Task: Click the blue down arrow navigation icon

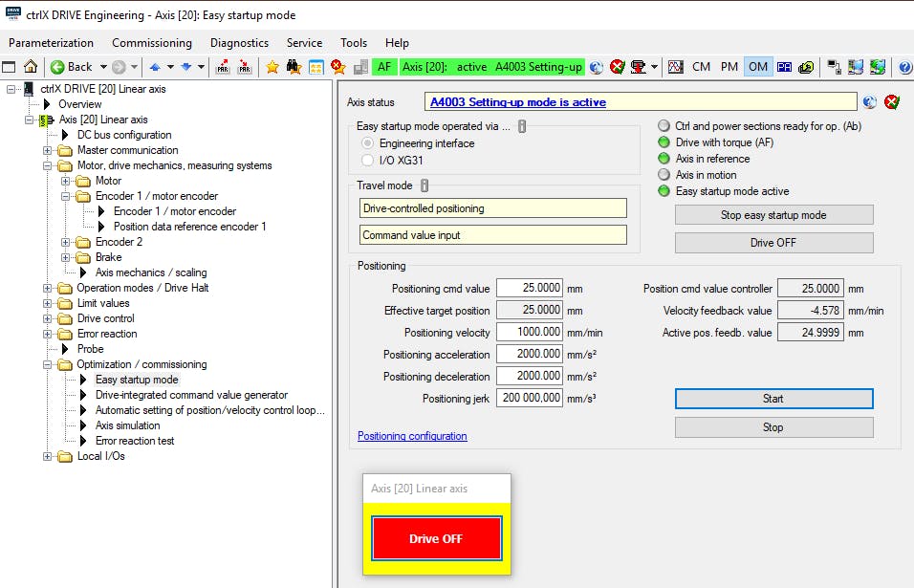Action: click(x=186, y=67)
